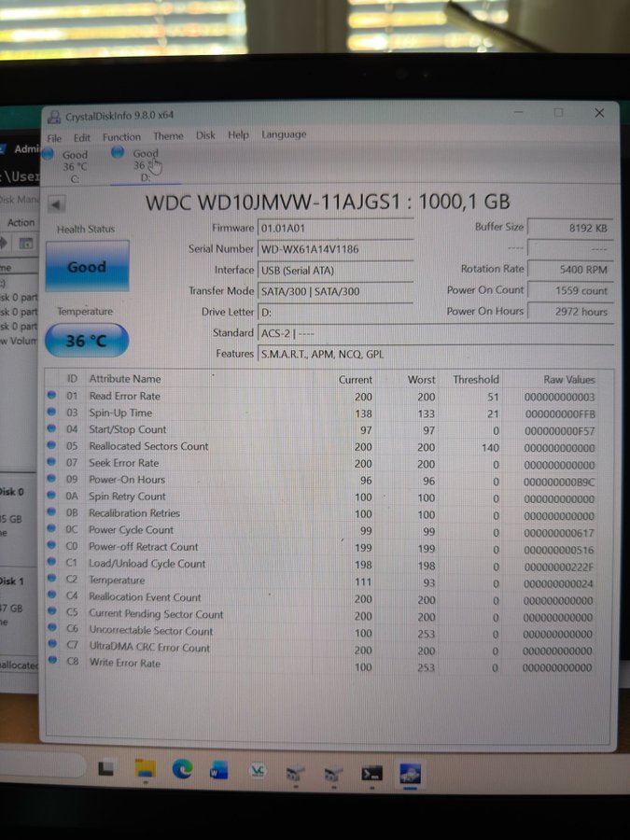The image size is (630, 840).
Task: Open the File menu
Action: coord(54,137)
